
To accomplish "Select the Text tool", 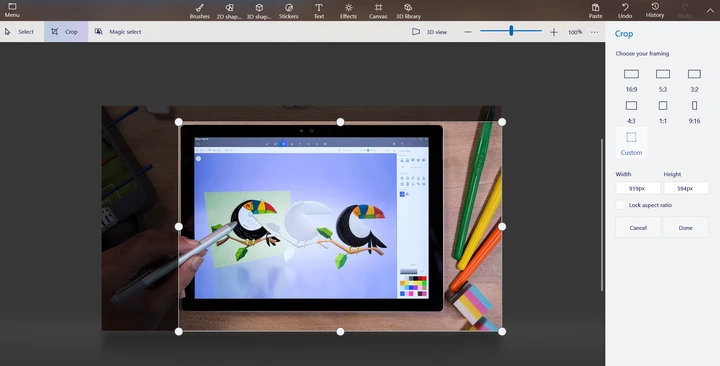I will (319, 11).
